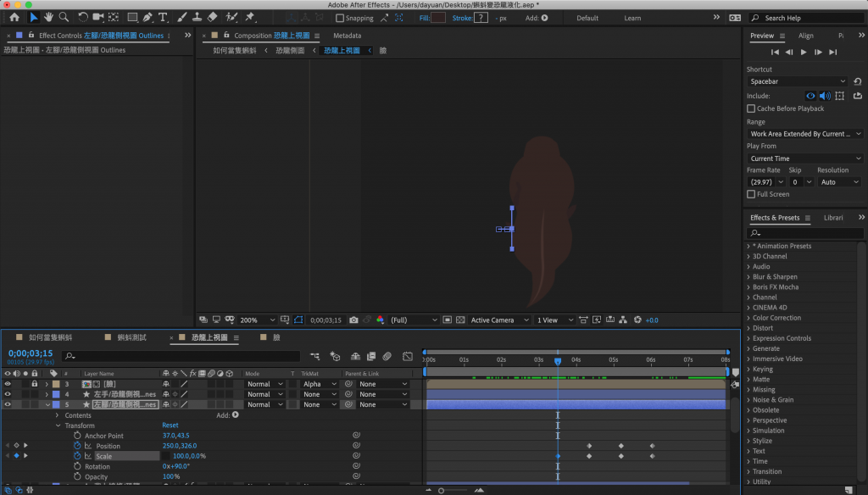This screenshot has height=495, width=868.
Task: Select the Hand tool
Action: click(48, 18)
